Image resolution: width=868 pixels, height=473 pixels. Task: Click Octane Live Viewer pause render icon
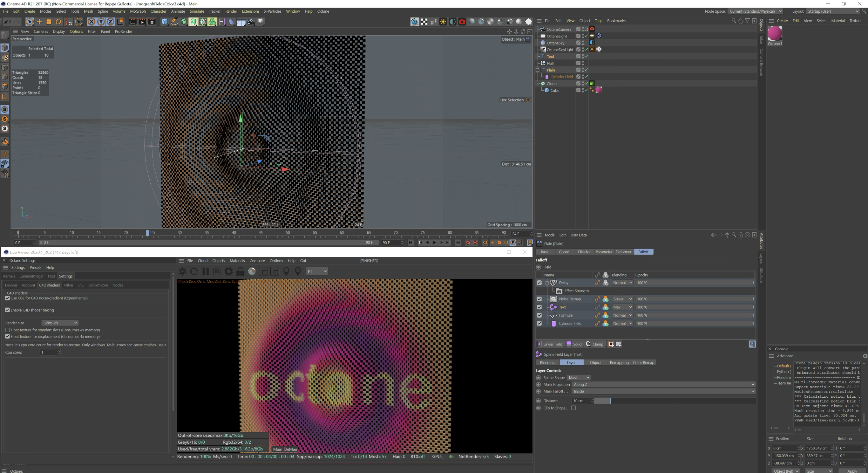point(206,271)
